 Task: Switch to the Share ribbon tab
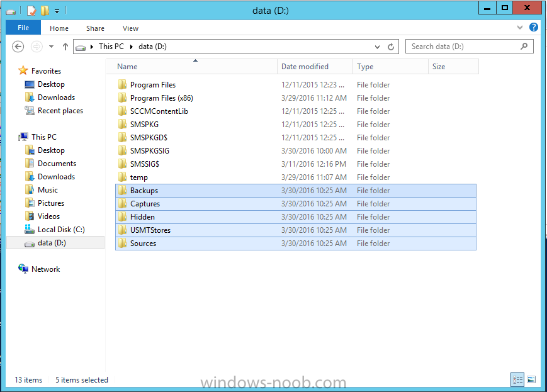pyautogui.click(x=95, y=28)
